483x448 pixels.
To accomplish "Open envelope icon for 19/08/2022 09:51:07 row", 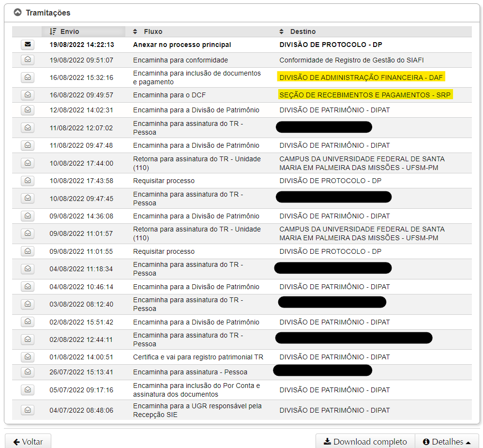I will (28, 60).
